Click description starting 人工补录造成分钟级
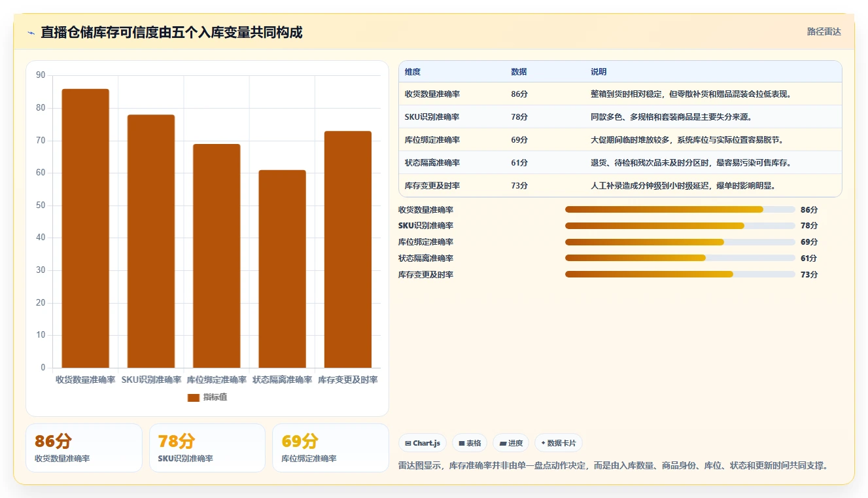Image resolution: width=868 pixels, height=498 pixels. [x=684, y=186]
